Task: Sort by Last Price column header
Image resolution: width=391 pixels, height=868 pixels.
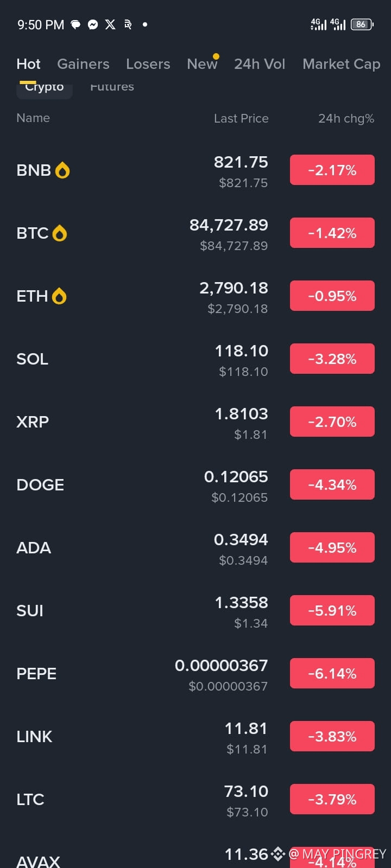Action: click(x=241, y=118)
